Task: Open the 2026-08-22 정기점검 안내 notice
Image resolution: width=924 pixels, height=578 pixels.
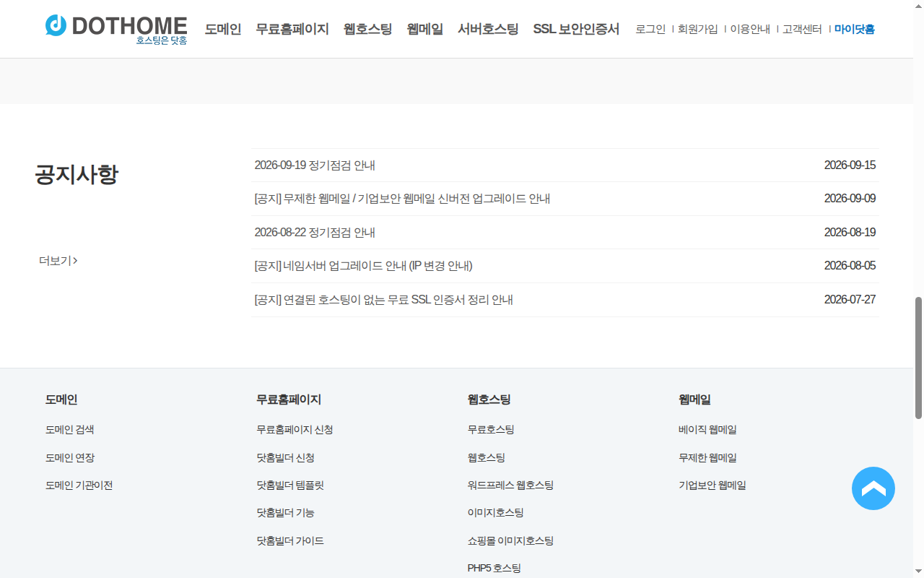Action: pyautogui.click(x=315, y=233)
